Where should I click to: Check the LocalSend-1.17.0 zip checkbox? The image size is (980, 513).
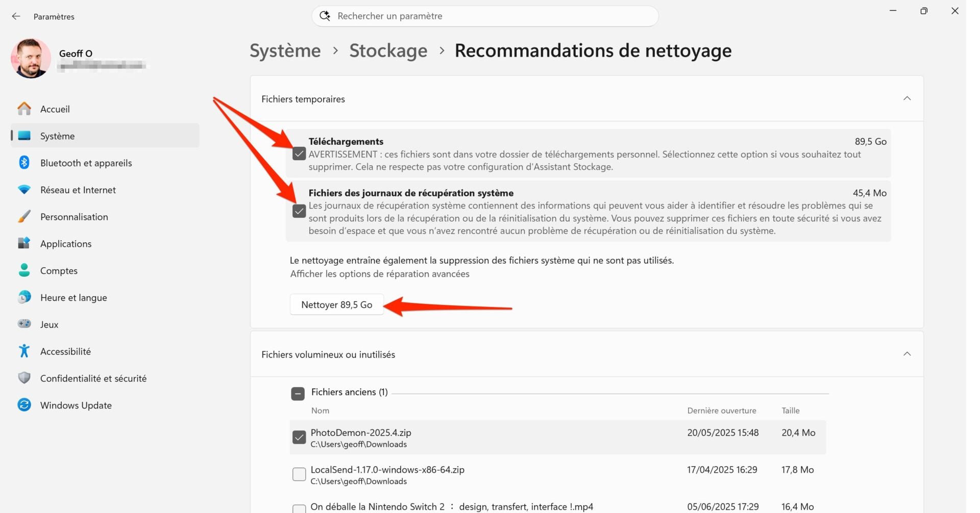click(x=299, y=474)
